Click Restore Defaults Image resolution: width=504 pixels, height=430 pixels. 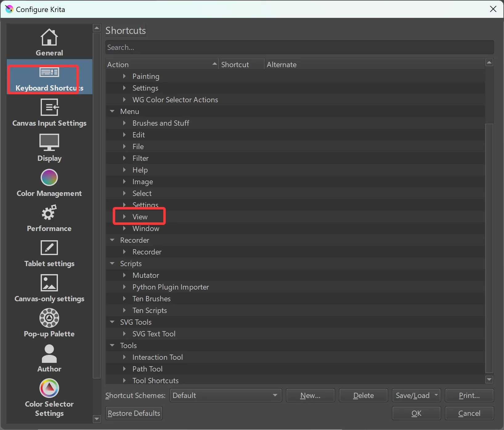click(x=134, y=413)
